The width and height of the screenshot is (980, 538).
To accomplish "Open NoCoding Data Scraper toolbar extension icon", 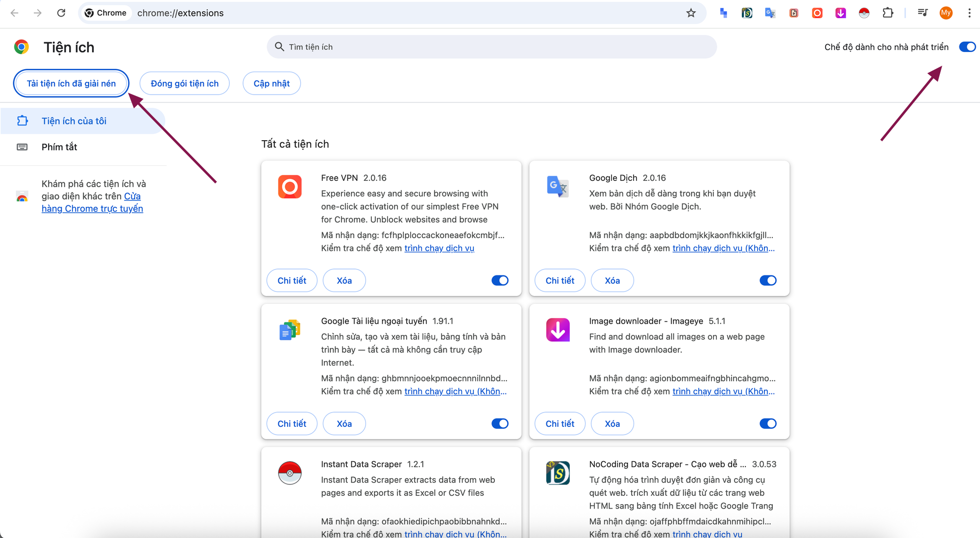I will [747, 13].
